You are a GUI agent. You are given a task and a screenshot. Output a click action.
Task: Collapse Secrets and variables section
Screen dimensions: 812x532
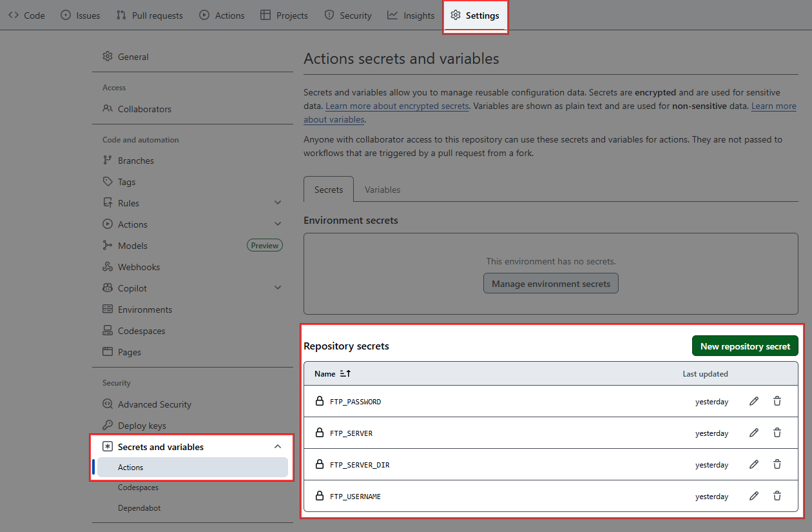pos(278,447)
